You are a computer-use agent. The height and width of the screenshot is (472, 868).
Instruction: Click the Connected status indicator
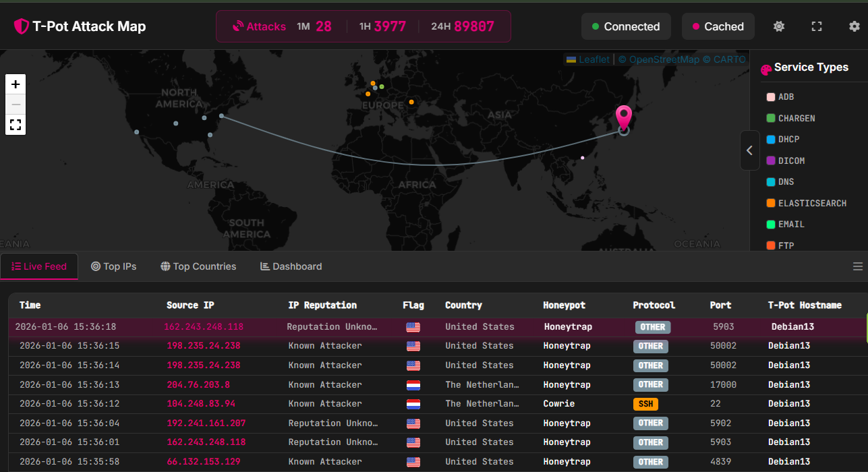pos(626,26)
